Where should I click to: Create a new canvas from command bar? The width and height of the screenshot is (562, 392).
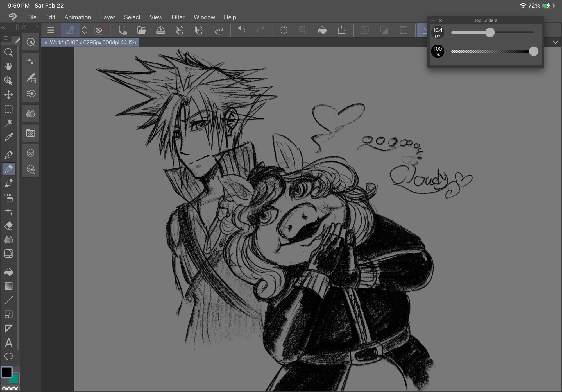(123, 30)
